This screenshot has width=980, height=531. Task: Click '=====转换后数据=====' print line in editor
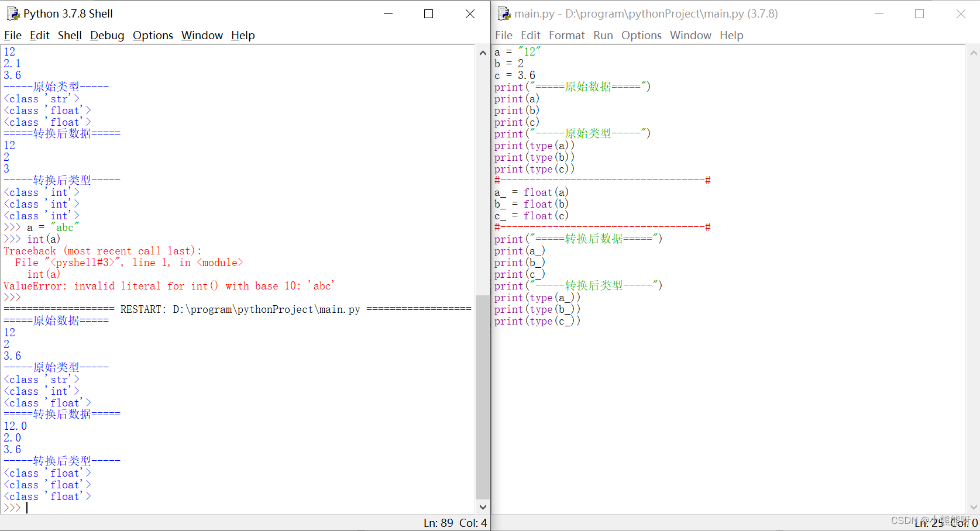point(578,239)
